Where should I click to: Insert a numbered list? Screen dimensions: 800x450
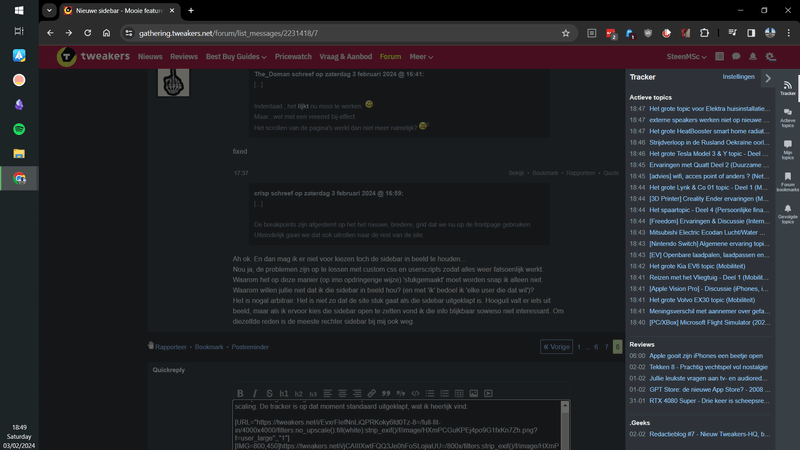(x=444, y=393)
